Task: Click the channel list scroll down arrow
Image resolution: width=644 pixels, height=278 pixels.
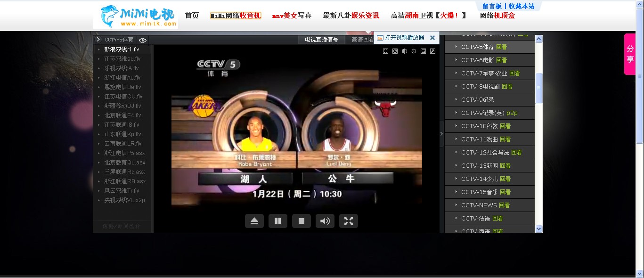Action: click(x=539, y=229)
